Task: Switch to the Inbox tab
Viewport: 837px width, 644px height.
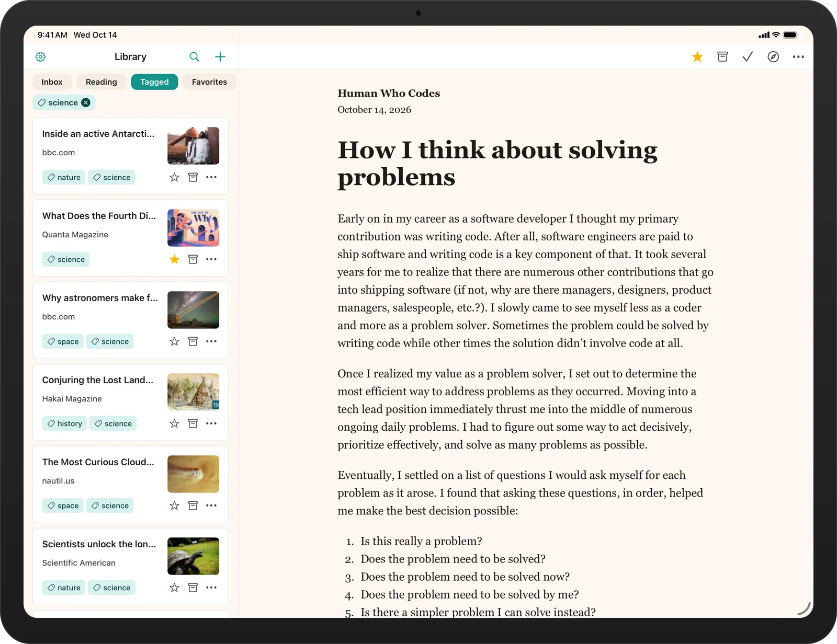Action: (52, 82)
